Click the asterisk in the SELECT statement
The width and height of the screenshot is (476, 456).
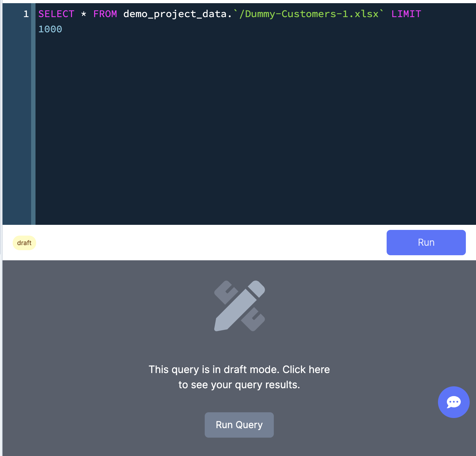click(x=84, y=14)
